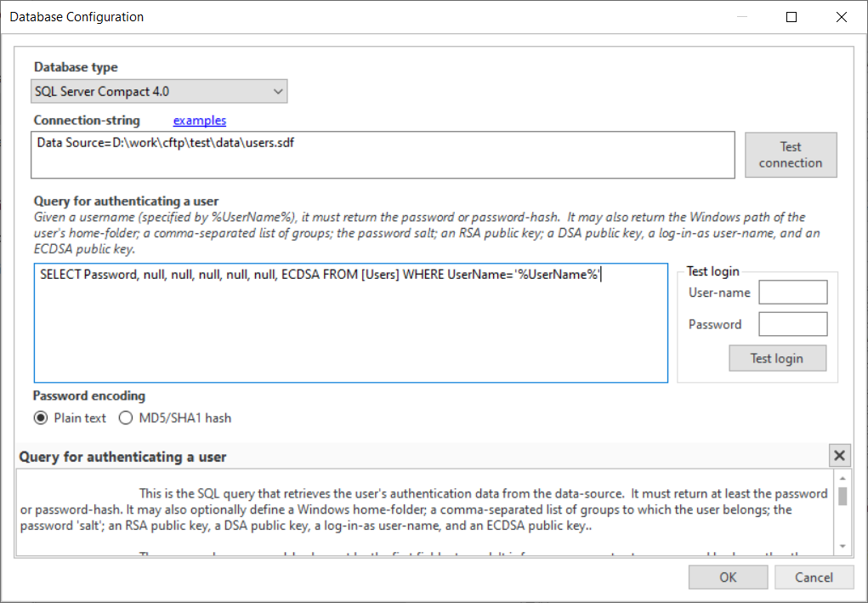
Task: Confirm settings with the OK button
Action: pyautogui.click(x=728, y=577)
